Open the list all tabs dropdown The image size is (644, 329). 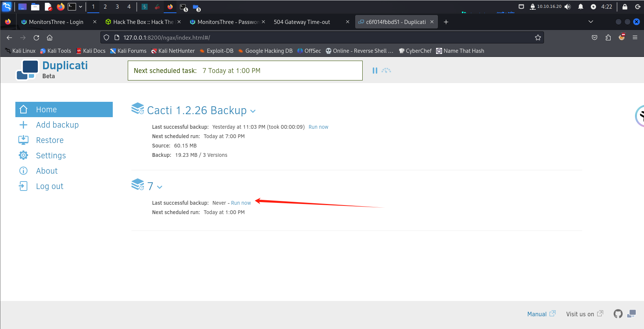coord(590,22)
